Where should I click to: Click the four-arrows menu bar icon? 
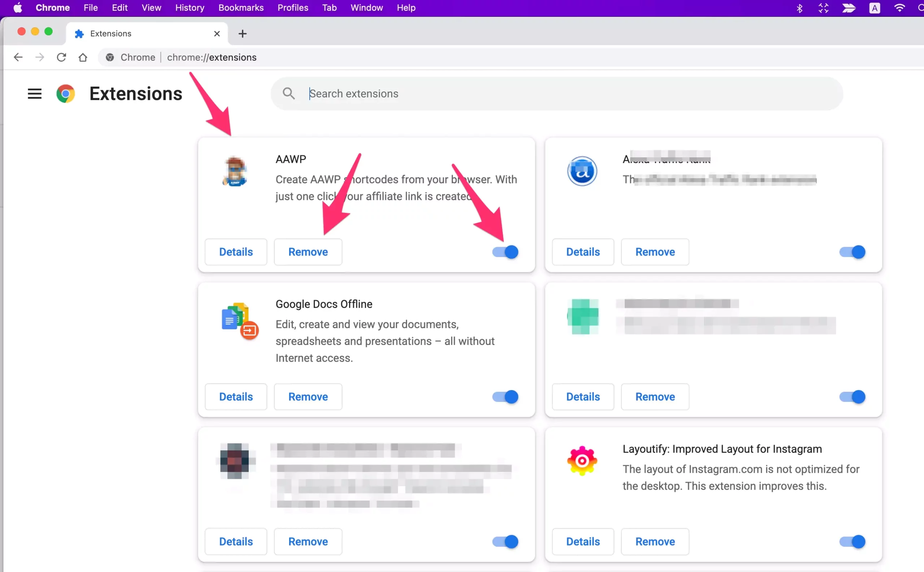tap(823, 8)
